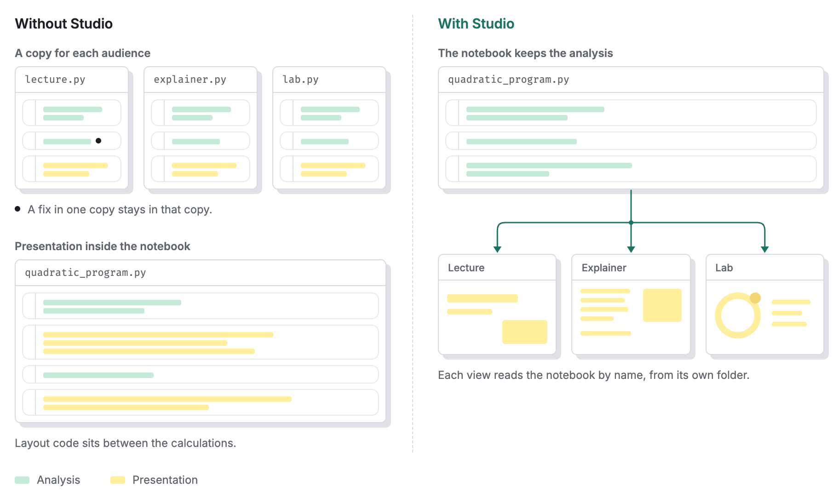Click the green Analysis legend swatch
The width and height of the screenshot is (839, 504).
point(22,480)
